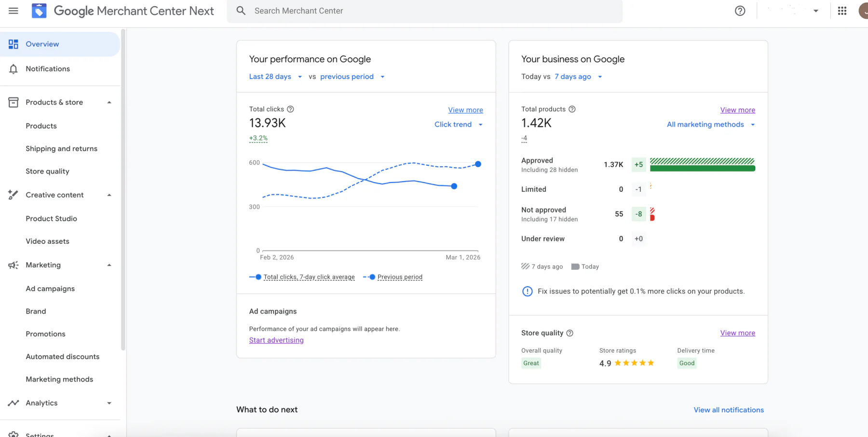868x437 pixels.
Task: Collapse the Products & store section arrow
Action: [109, 102]
